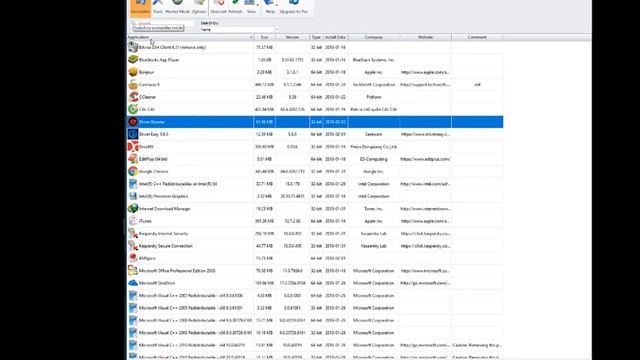Click the Uninstall toolbar button

(218, 8)
